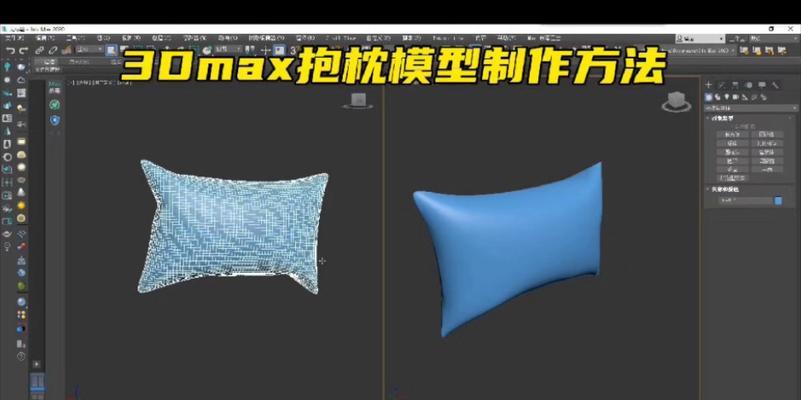Viewport: 801px width, 400px height.
Task: Activate the Select and Place icon
Action: pos(206,51)
